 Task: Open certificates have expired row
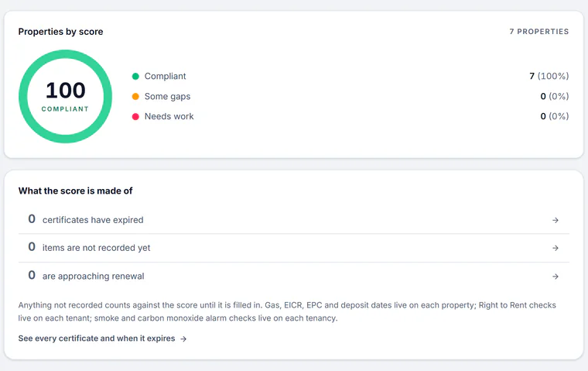click(x=294, y=220)
